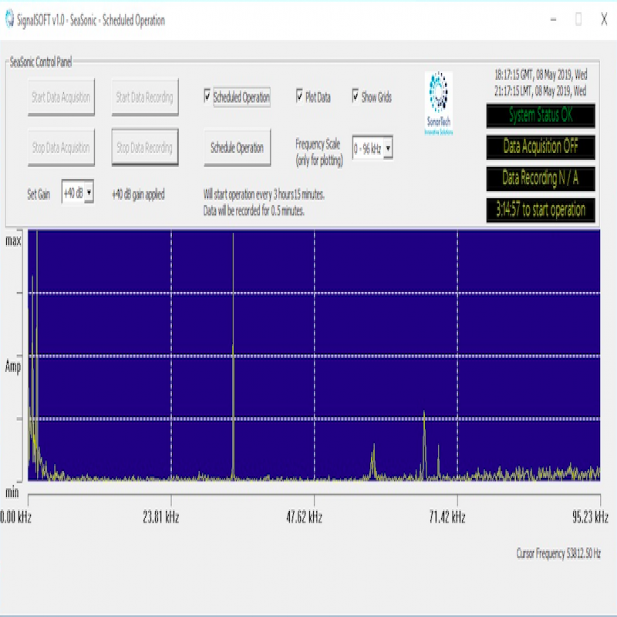Image resolution: width=617 pixels, height=617 pixels.
Task: Click the 'Cursor Frequency' readout
Action: coord(558,553)
